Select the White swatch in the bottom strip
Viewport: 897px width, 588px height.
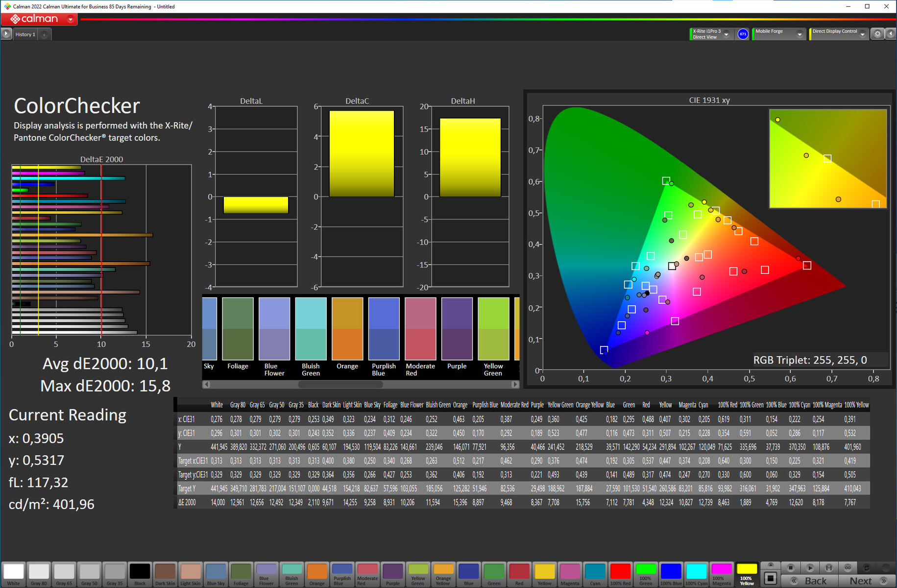coord(14,574)
